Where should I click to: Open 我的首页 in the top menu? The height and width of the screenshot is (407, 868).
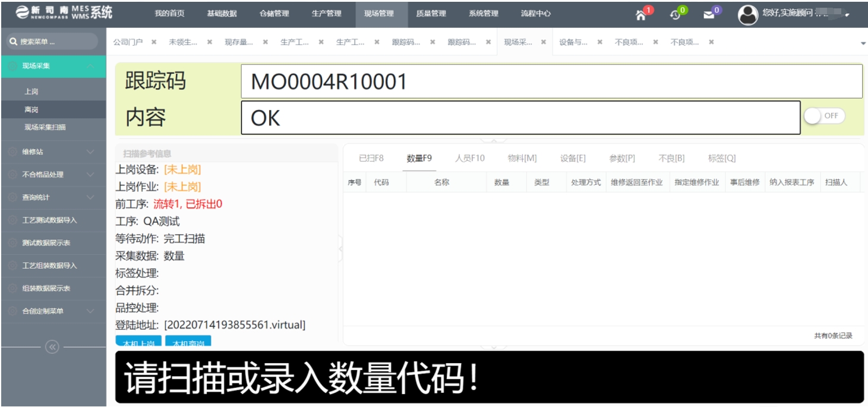169,14
